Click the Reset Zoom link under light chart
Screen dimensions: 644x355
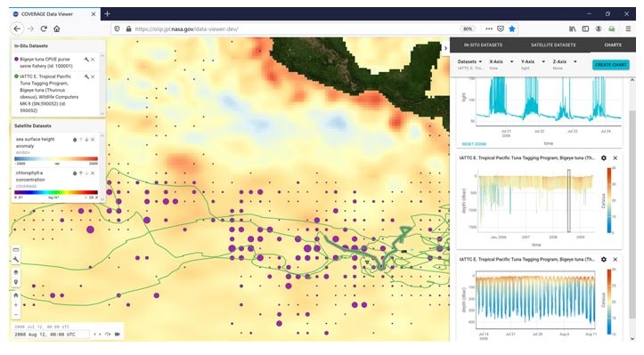click(474, 144)
